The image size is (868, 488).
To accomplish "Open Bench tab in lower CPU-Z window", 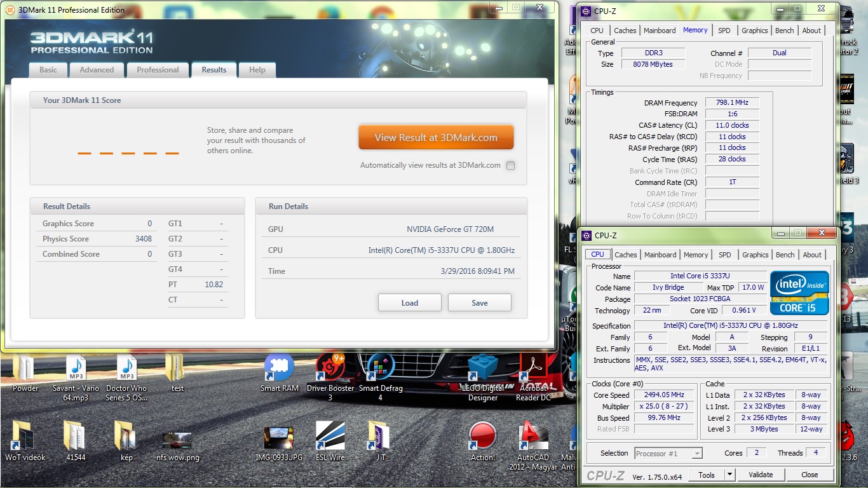I will pos(785,255).
